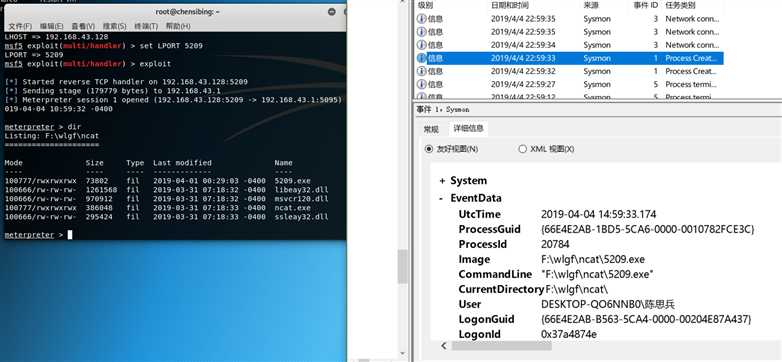782x362 pixels.
Task: Click libeay32.dll in the dir listing
Action: point(301,190)
